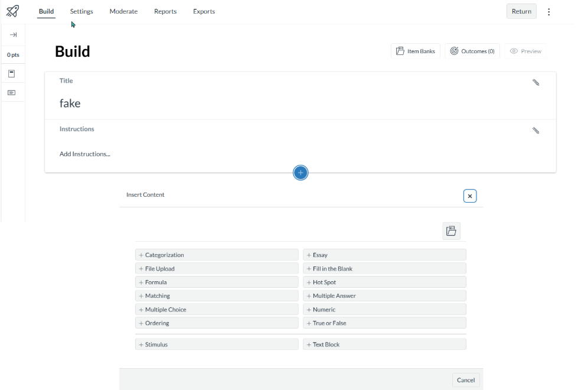588x390 pixels.
Task: Insert a True or False question
Action: [384, 323]
